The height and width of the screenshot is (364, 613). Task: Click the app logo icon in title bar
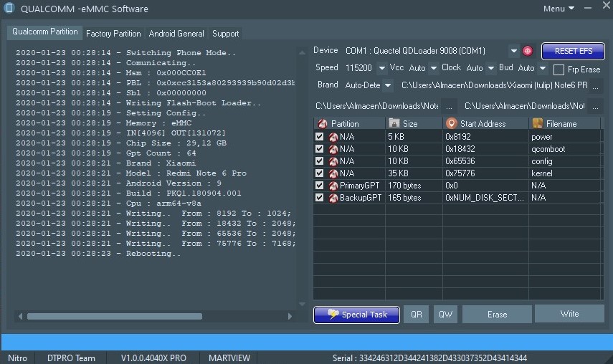[9, 8]
